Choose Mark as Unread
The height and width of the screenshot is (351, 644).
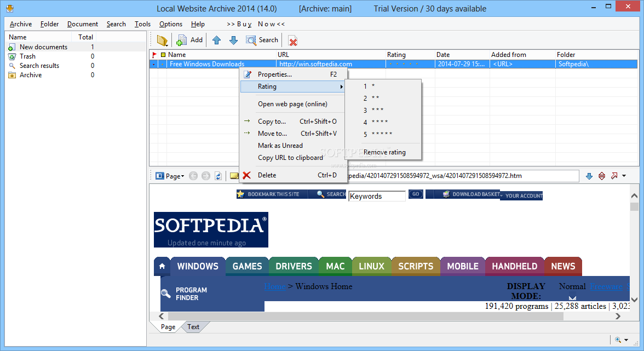point(294,146)
